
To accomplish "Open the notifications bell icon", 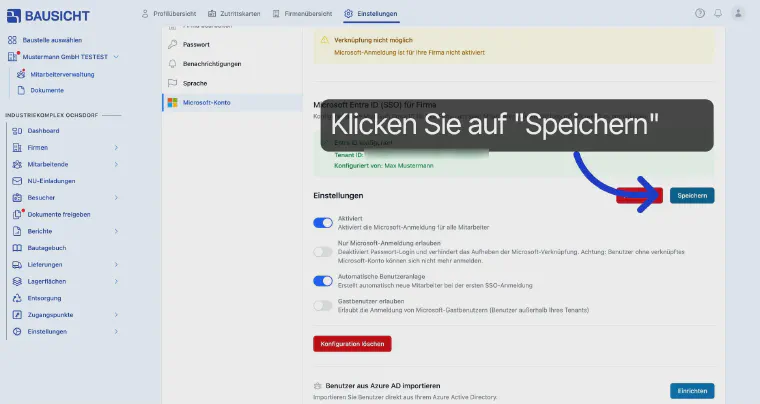I will (x=718, y=14).
